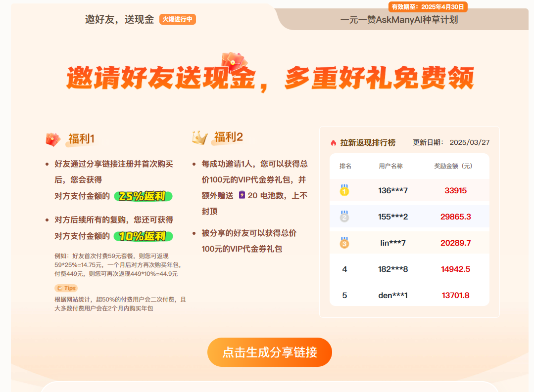Image resolution: width=534 pixels, height=392 pixels.
Task: Click the red envelope icon beside 福利1
Action: pos(53,139)
